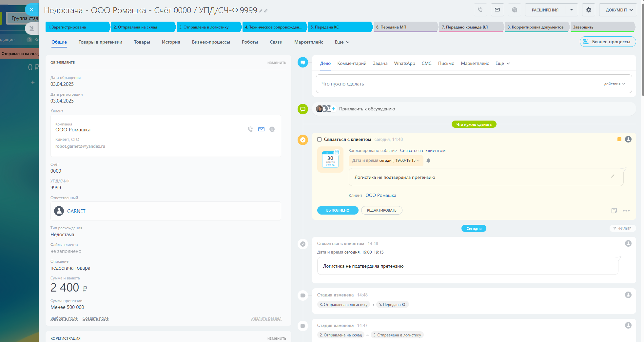Click изменить in ОБ ЭЛЕМЕНТЕ section
Viewport: 644px width, 342px height.
(277, 62)
